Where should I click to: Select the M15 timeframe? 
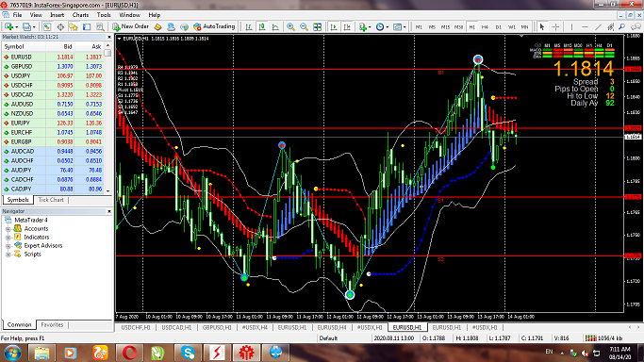click(445, 27)
